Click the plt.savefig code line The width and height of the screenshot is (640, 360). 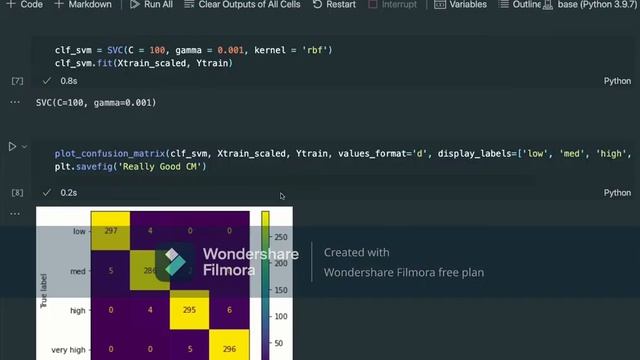[131, 167]
